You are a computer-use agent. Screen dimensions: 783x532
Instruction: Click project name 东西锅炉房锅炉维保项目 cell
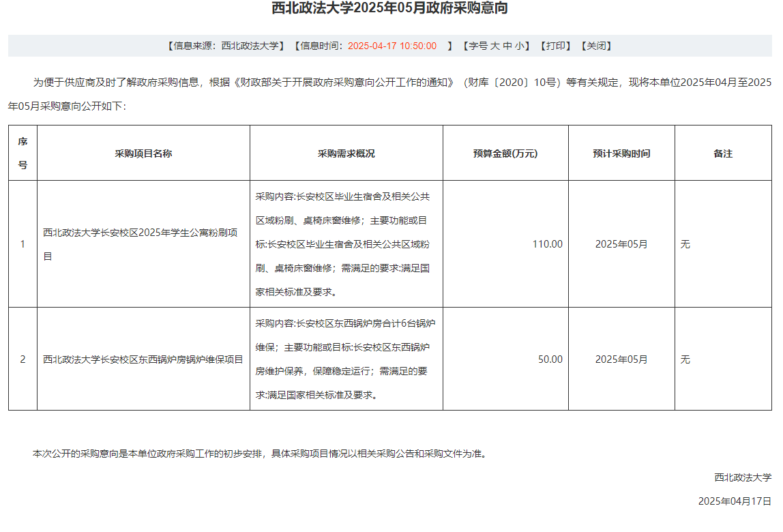click(x=143, y=359)
